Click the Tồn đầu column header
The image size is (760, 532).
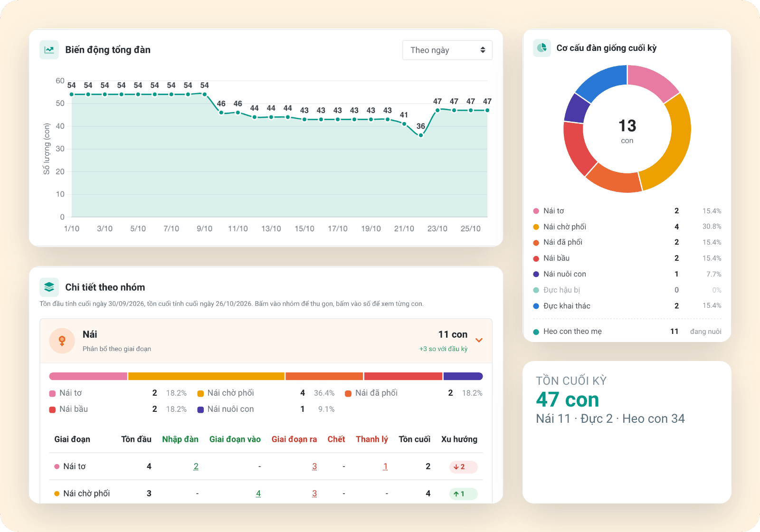(136, 439)
